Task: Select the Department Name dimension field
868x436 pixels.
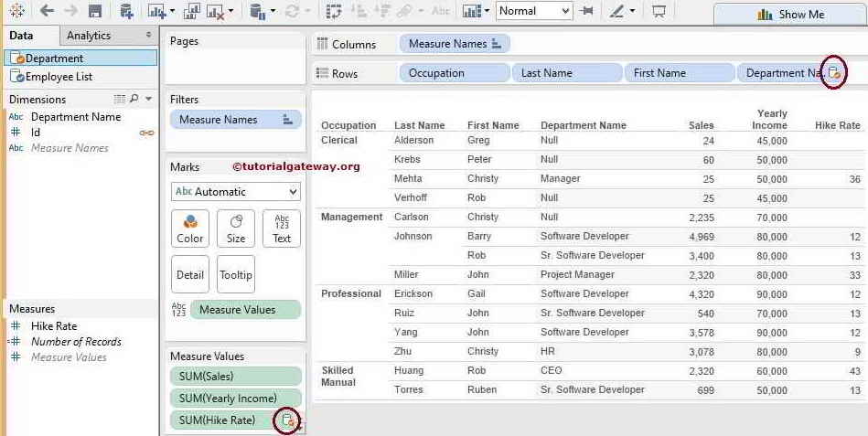Action: pos(76,117)
